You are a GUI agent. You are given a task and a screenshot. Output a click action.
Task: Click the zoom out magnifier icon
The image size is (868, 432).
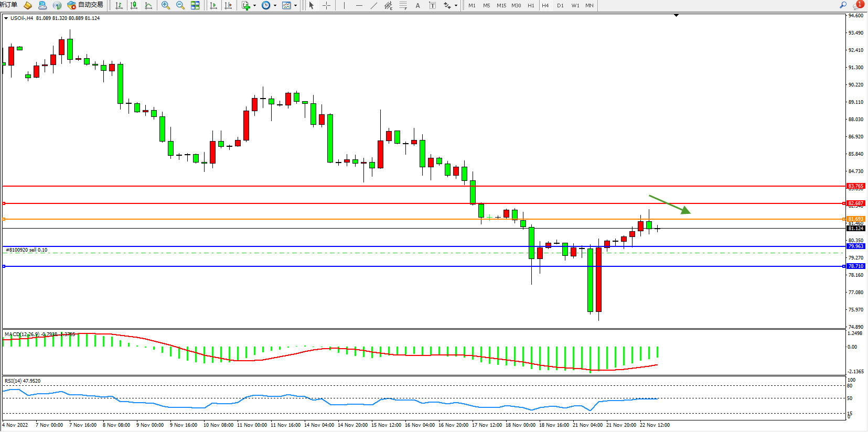[180, 5]
